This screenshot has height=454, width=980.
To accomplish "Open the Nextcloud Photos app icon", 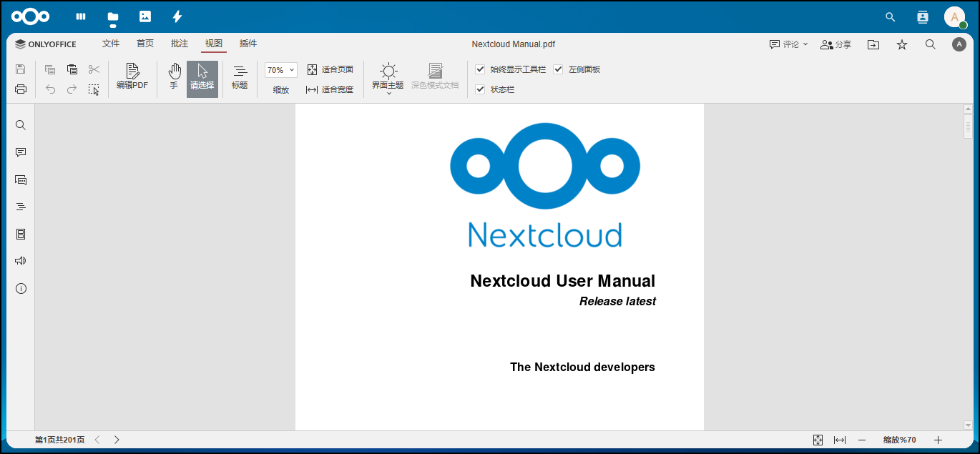I will point(145,16).
